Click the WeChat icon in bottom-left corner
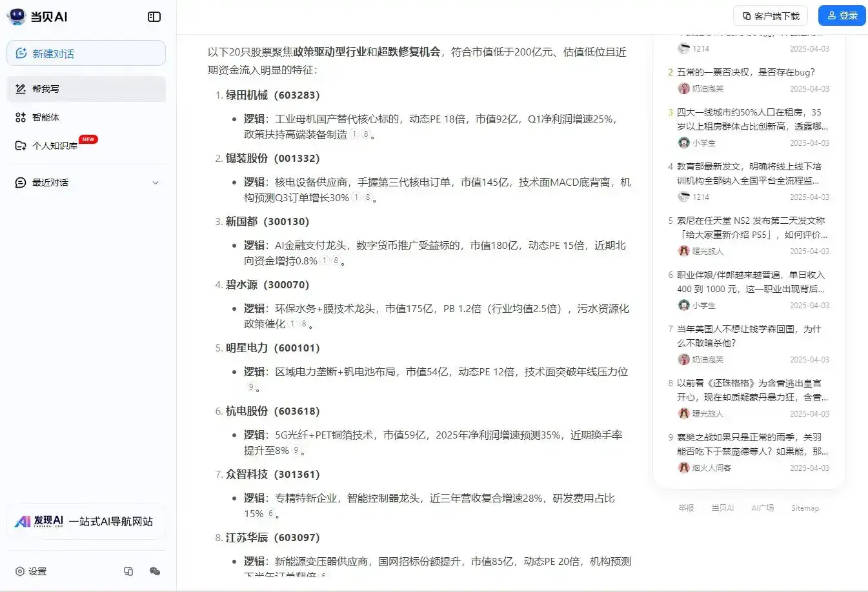The width and height of the screenshot is (868, 592). pos(154,571)
